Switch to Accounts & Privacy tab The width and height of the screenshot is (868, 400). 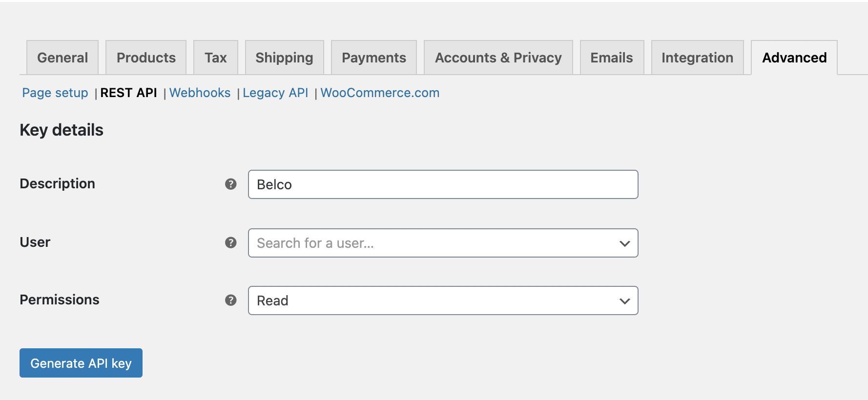pyautogui.click(x=498, y=58)
